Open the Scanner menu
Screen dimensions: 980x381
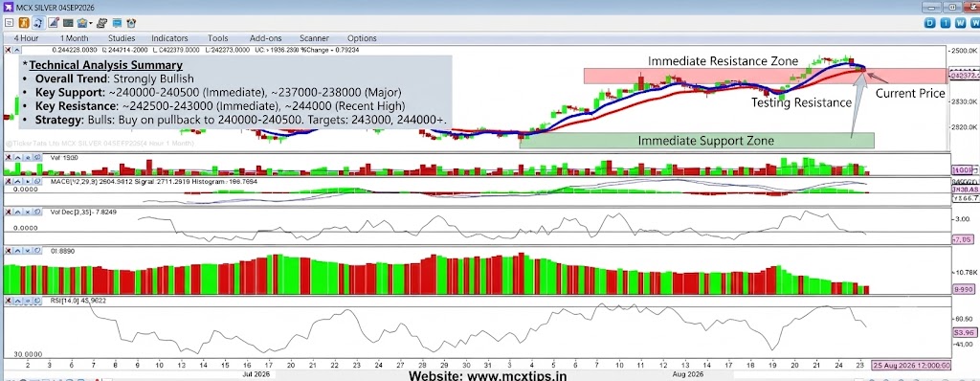tap(314, 38)
